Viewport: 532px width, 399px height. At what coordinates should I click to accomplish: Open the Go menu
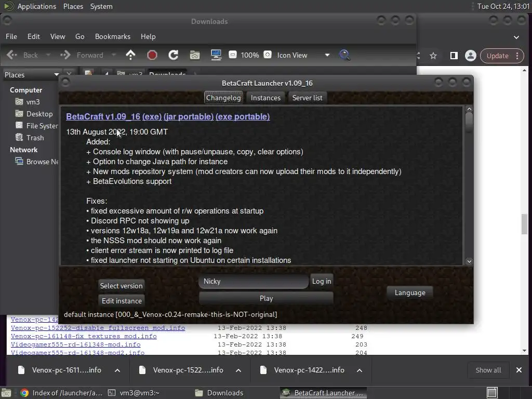[79, 36]
